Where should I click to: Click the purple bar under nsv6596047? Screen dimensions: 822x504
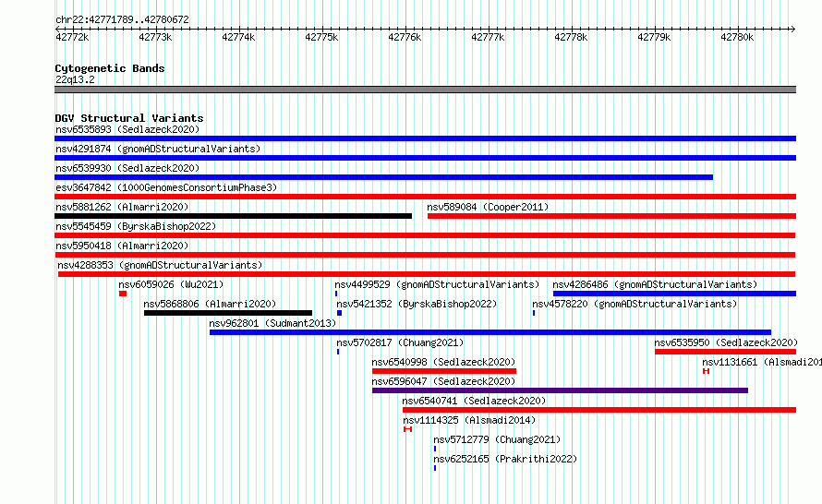pos(560,390)
